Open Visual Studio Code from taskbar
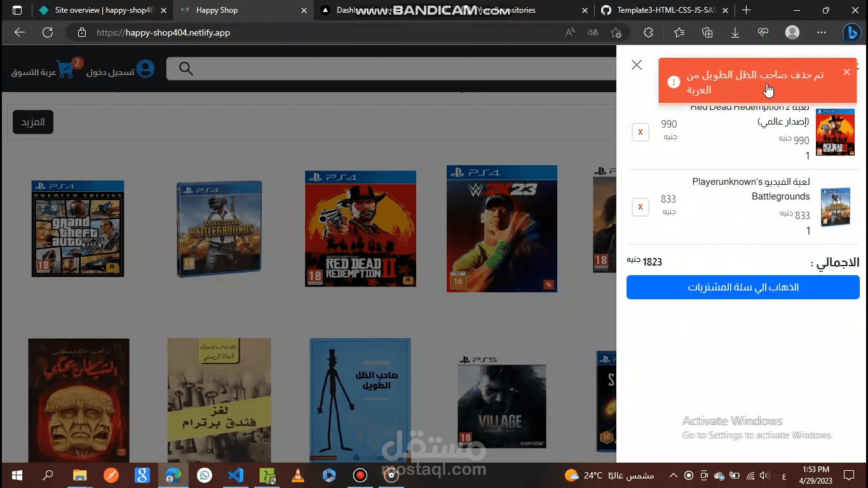The image size is (868, 488). (235, 475)
